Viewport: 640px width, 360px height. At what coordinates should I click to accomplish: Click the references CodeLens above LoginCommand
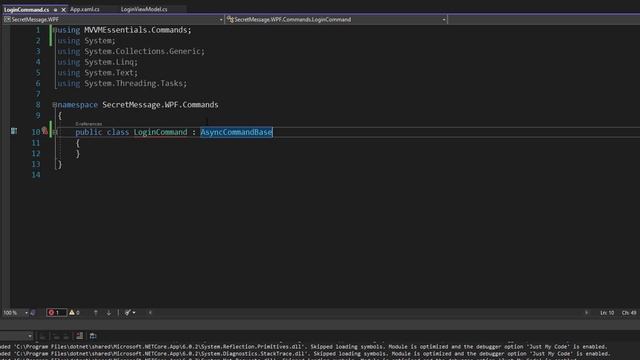click(89, 124)
